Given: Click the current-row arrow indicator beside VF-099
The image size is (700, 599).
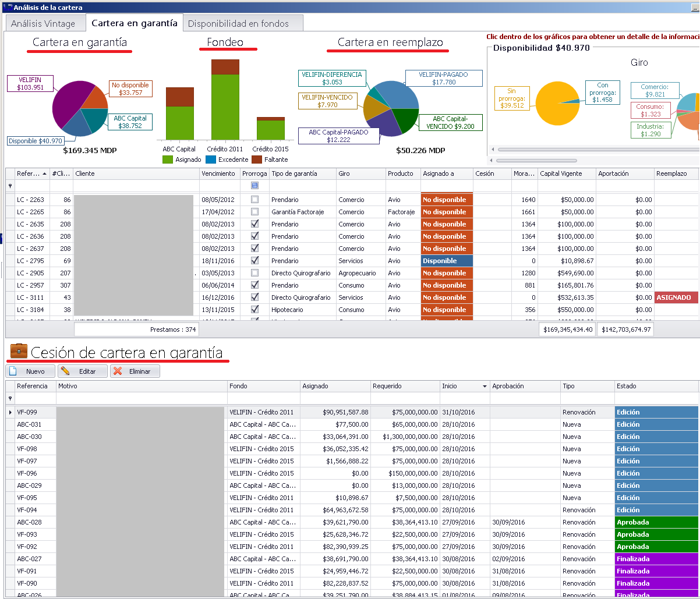Looking at the screenshot, I should [10, 412].
